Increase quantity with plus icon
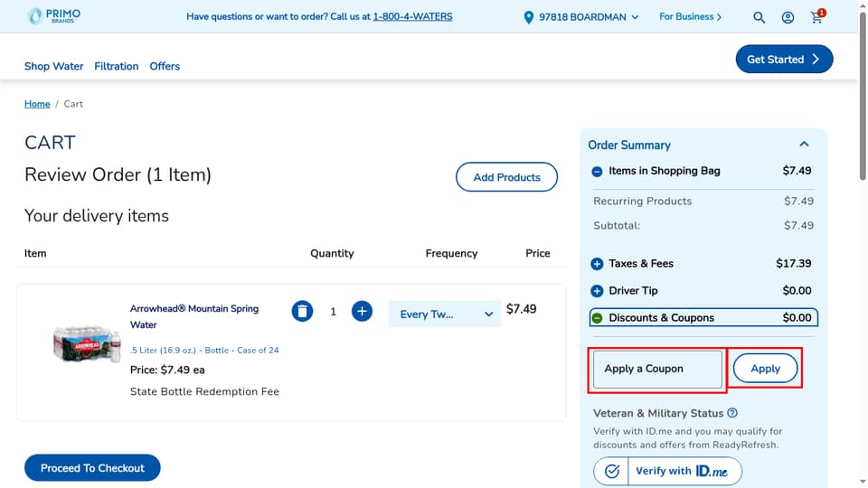The height and width of the screenshot is (488, 868). click(x=362, y=311)
